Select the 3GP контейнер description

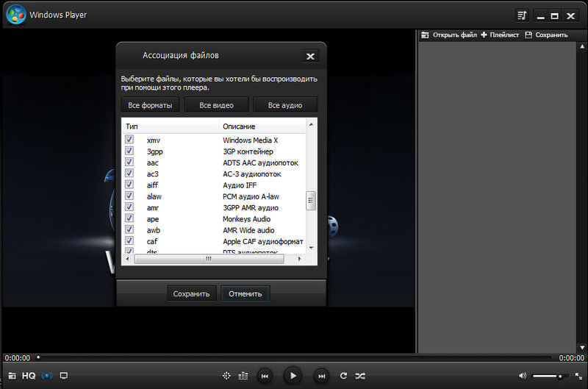tap(248, 151)
